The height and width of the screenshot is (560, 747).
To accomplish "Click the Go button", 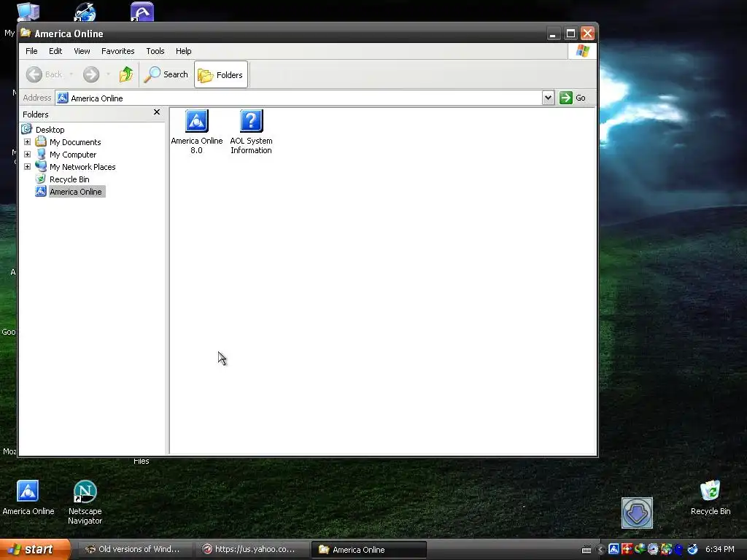I will (x=572, y=98).
